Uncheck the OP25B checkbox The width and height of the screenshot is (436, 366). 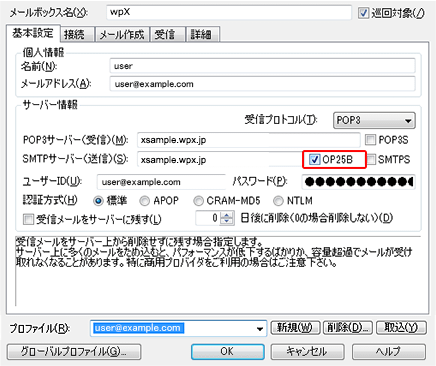click(314, 159)
